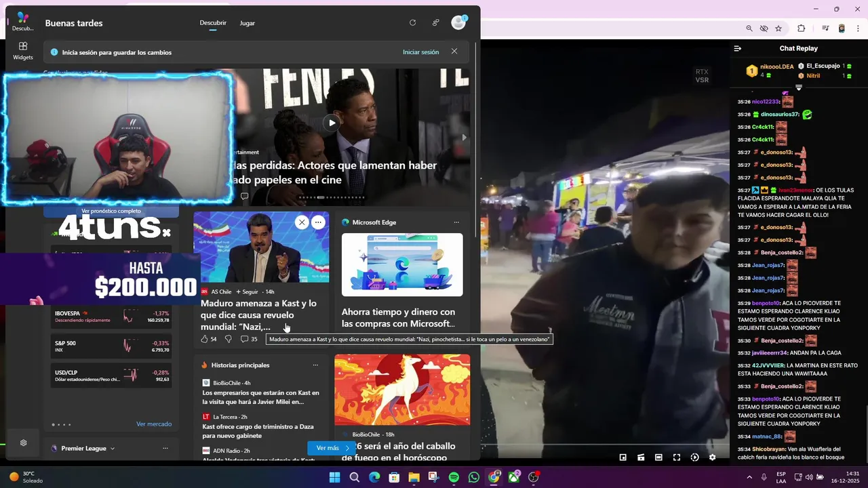Select USD/CLP currency row
The width and height of the screenshot is (868, 488).
click(x=112, y=376)
